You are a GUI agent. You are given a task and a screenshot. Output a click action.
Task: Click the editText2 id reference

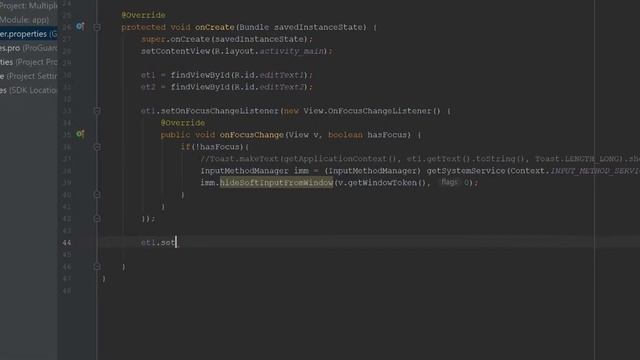(x=282, y=87)
